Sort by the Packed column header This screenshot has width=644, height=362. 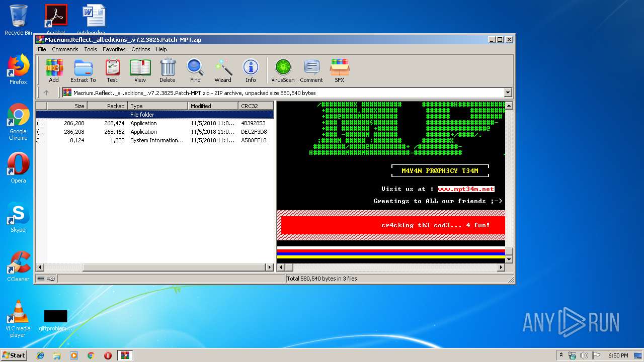(107, 106)
